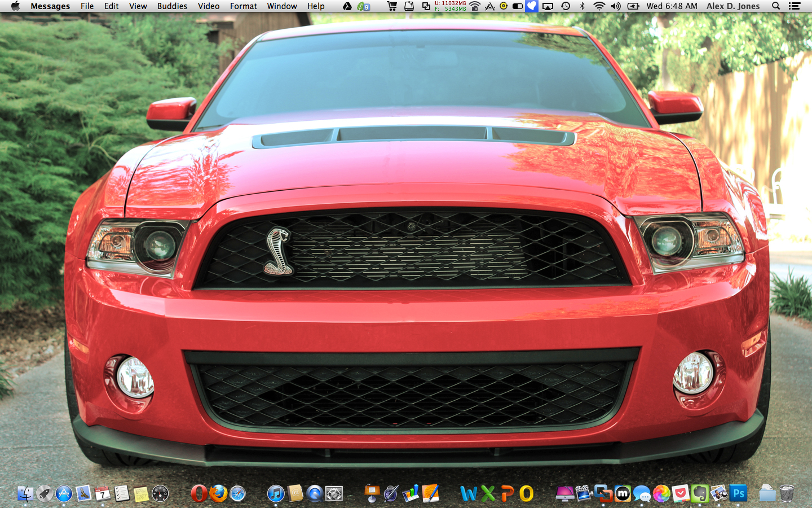The image size is (812, 508).
Task: Open Launchpad rocket icon in Dock
Action: pos(45,494)
